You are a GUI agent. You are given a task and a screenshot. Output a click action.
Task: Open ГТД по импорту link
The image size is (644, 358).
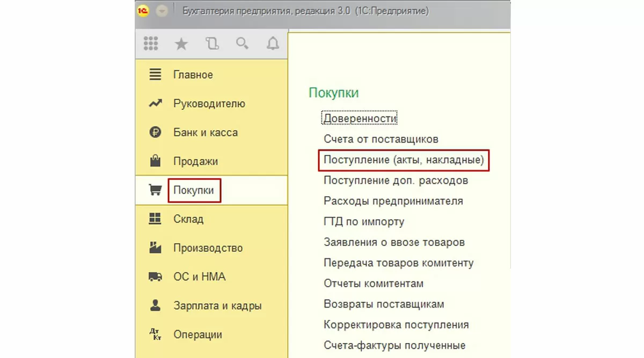[x=364, y=222]
